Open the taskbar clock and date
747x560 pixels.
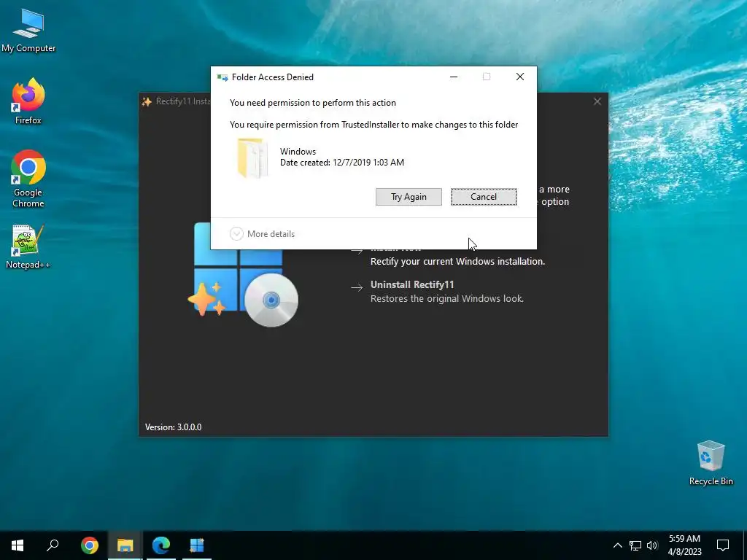[684, 545]
